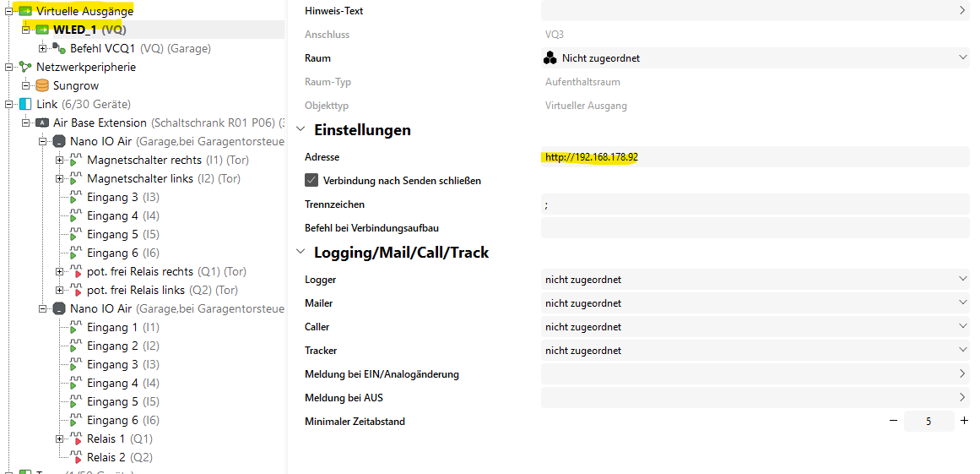980x474 pixels.
Task: Collapse the Link devices tree node
Action: [x=8, y=105]
